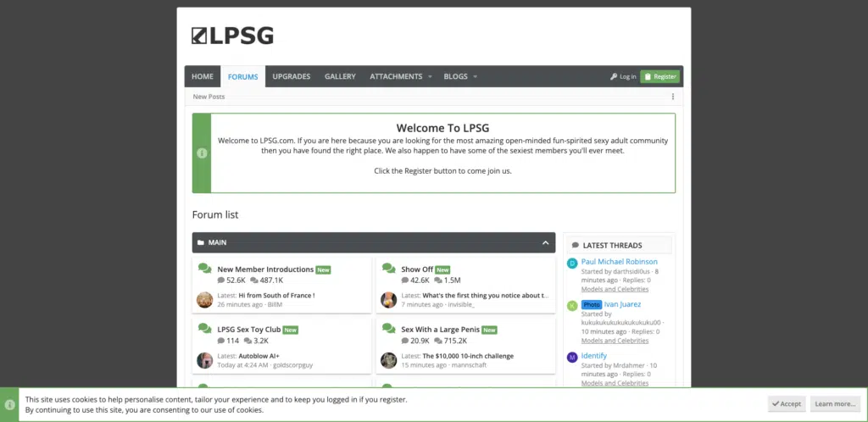Viewport: 868px width, 422px height.
Task: Accept the cookie notice
Action: click(786, 403)
